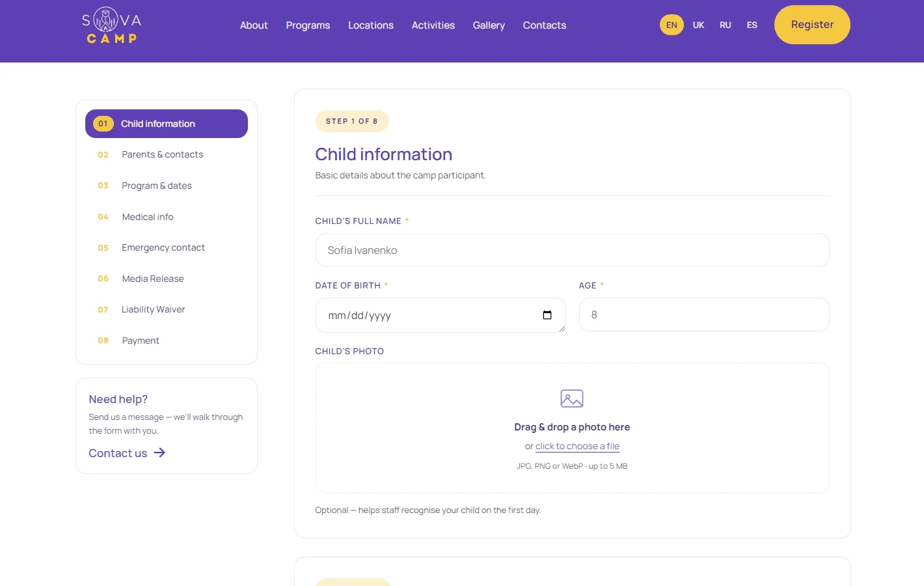Open step 04 Medical info
The height and width of the screenshot is (586, 924).
167,217
